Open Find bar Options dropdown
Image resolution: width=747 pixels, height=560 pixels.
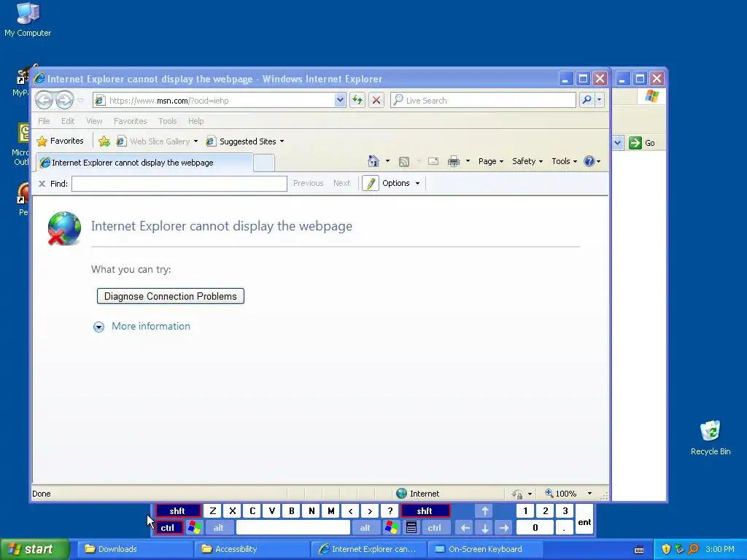coord(400,183)
